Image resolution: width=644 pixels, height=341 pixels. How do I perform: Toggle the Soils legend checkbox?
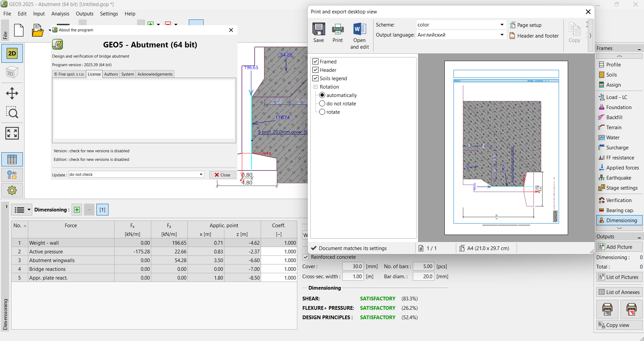(315, 78)
